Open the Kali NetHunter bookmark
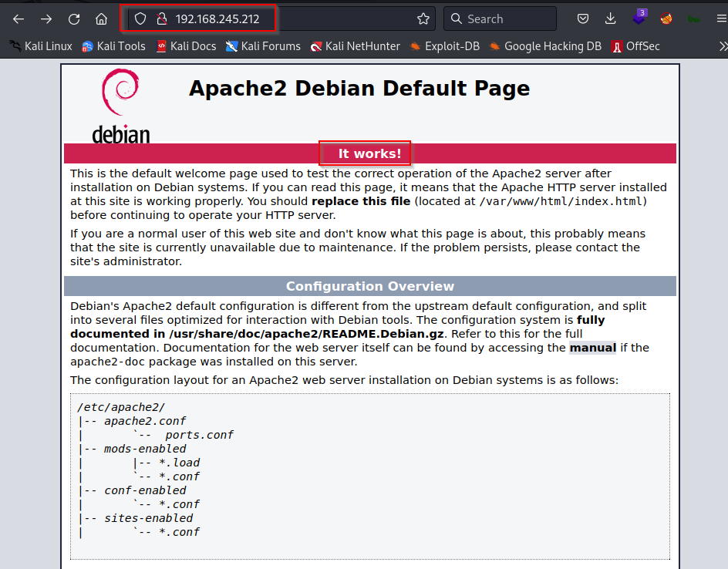728x569 pixels. pyautogui.click(x=356, y=46)
